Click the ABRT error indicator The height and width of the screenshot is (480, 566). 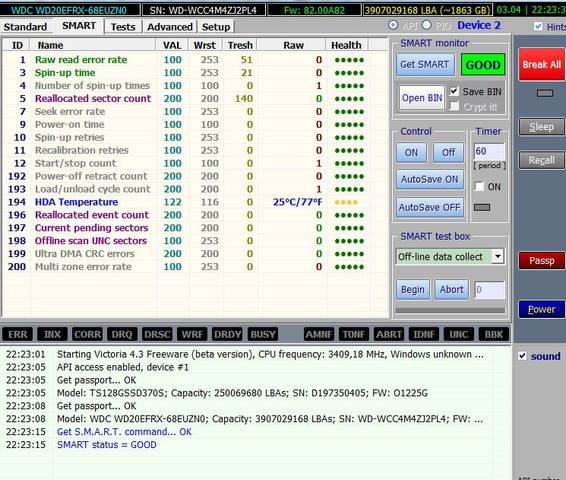click(389, 335)
